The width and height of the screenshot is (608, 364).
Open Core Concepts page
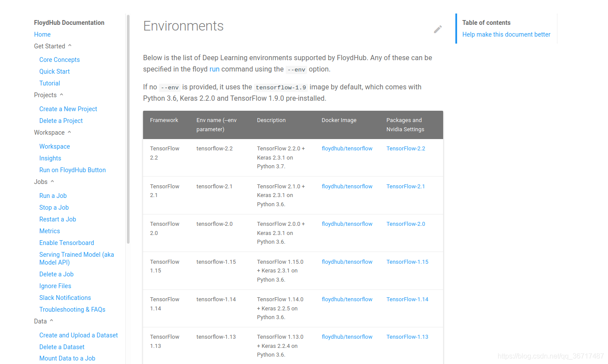pyautogui.click(x=59, y=60)
